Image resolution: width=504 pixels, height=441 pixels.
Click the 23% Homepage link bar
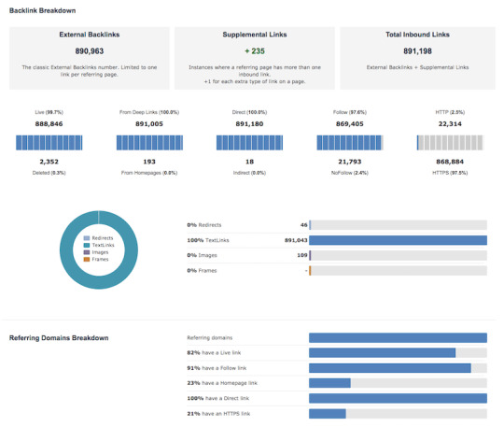(x=398, y=383)
